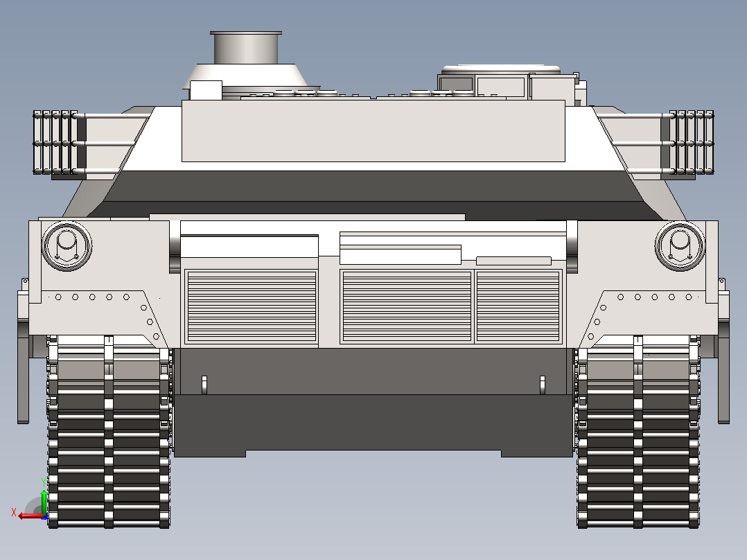Pick the wide middle louvered grille
This screenshot has width=747, height=560.
click(407, 306)
